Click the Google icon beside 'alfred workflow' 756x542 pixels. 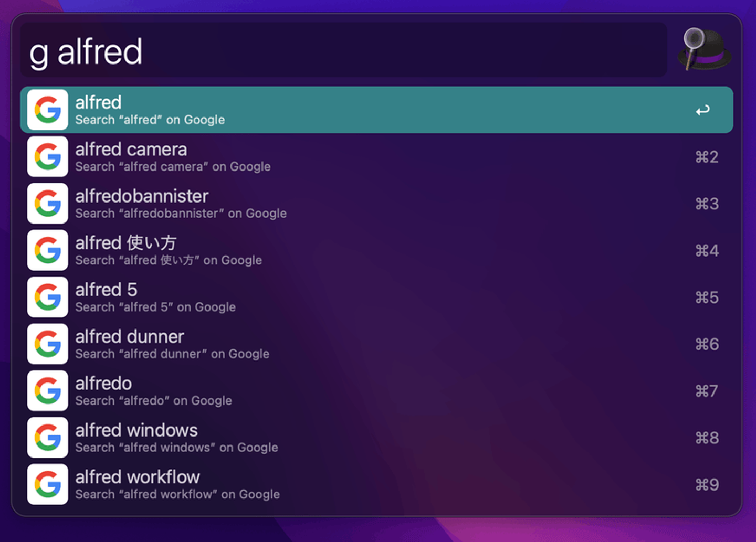pos(48,484)
